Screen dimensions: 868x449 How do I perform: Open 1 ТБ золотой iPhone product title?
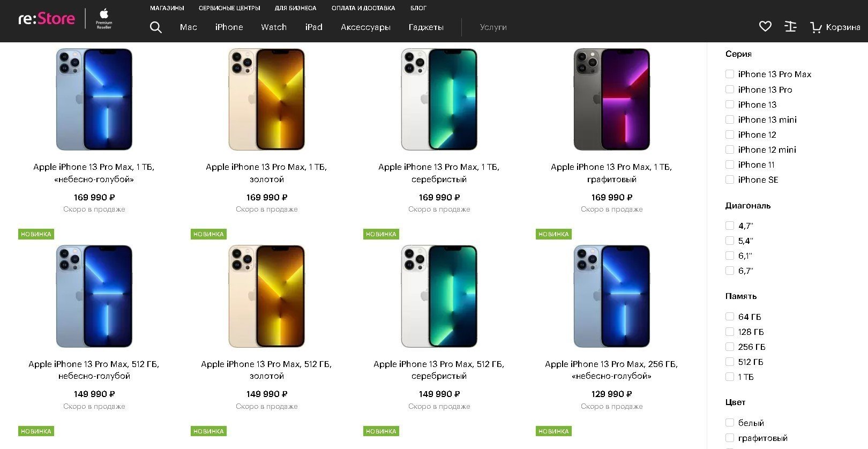(x=266, y=173)
